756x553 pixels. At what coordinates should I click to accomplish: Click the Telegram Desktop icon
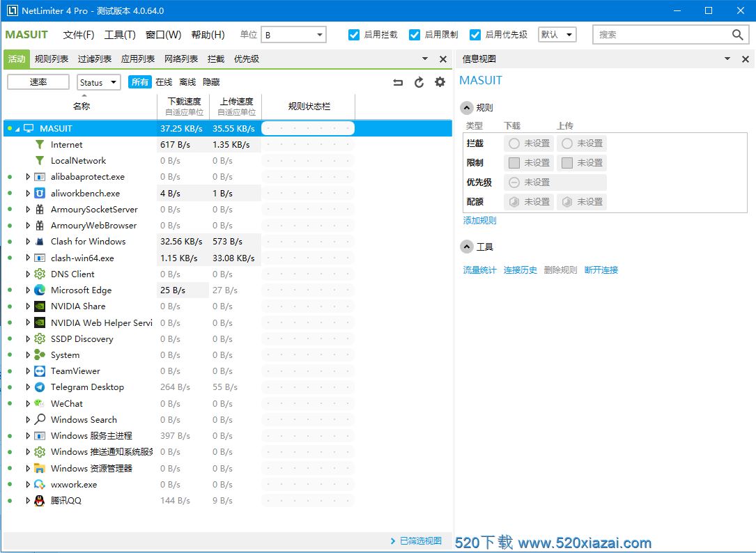pyautogui.click(x=40, y=387)
